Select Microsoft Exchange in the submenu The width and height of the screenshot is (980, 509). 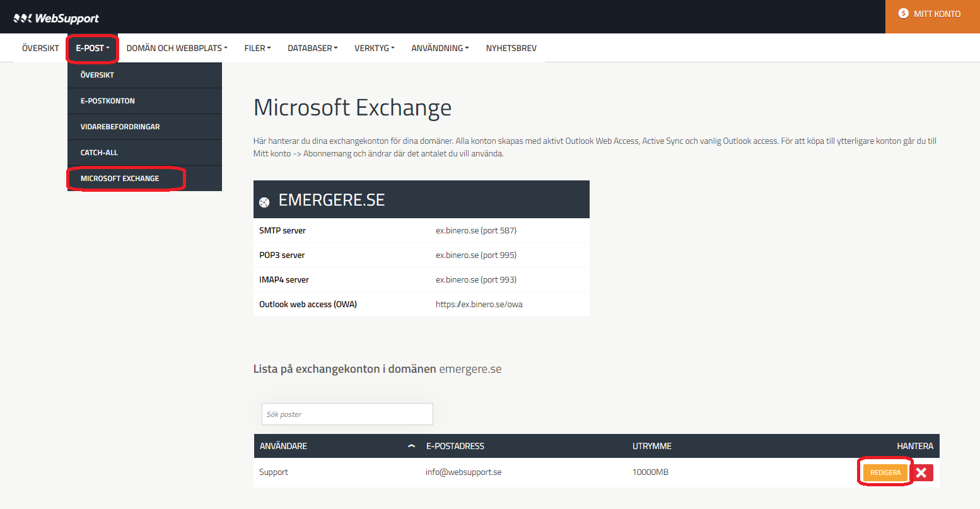pos(144,178)
